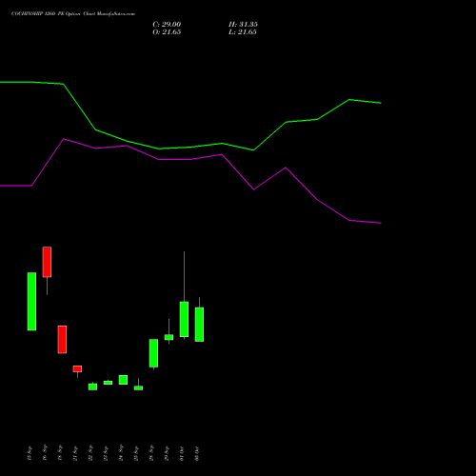Click the 29 Sep date label
This screenshot has width=476, height=476.
(x=167, y=453)
